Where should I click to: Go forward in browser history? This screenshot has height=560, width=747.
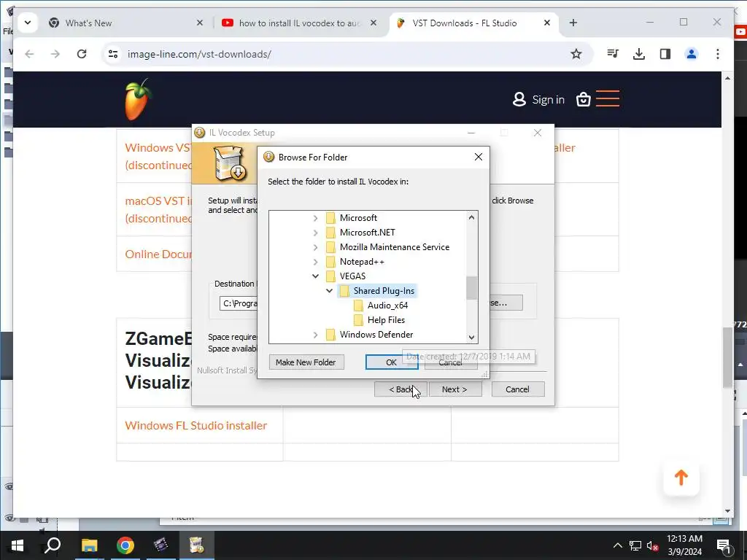pos(55,54)
